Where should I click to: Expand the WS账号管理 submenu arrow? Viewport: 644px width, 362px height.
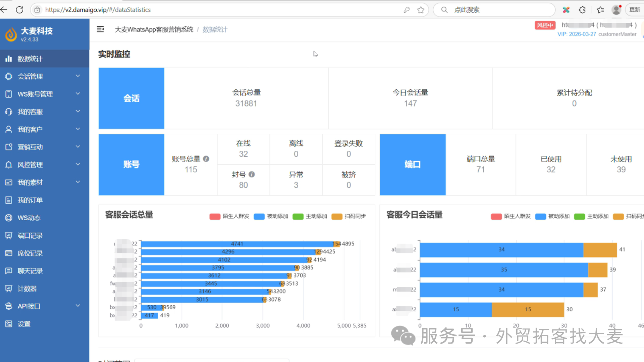pos(78,94)
